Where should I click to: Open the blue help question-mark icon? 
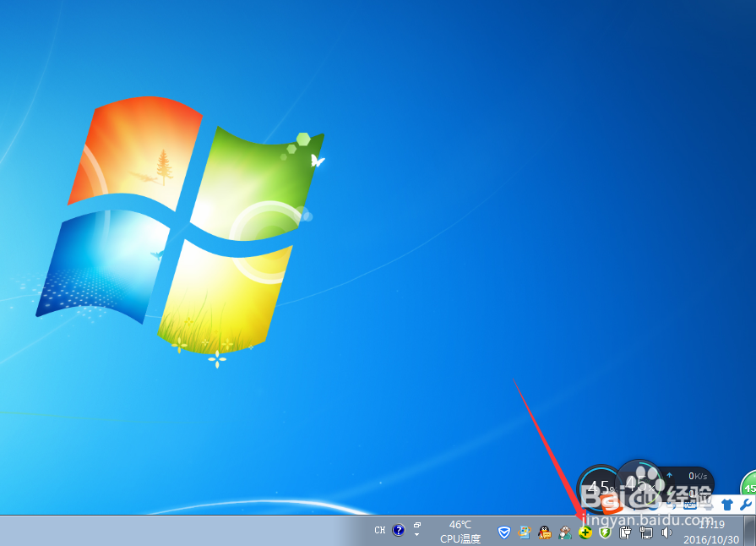click(398, 531)
